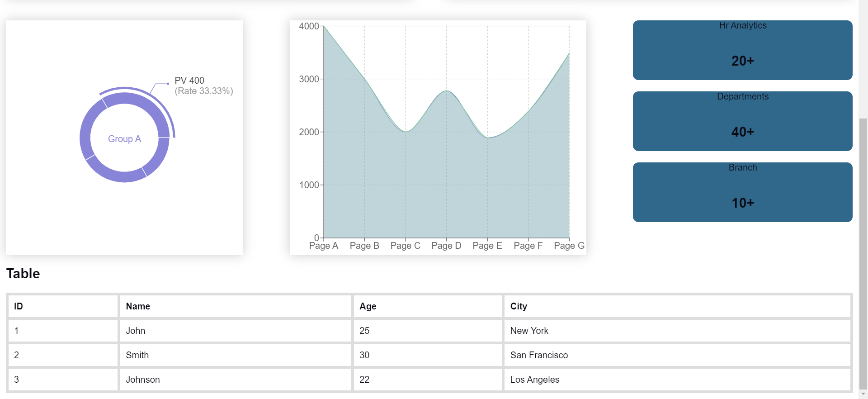
Task: Select the highlighted top-right donut segment
Action: tap(145, 106)
